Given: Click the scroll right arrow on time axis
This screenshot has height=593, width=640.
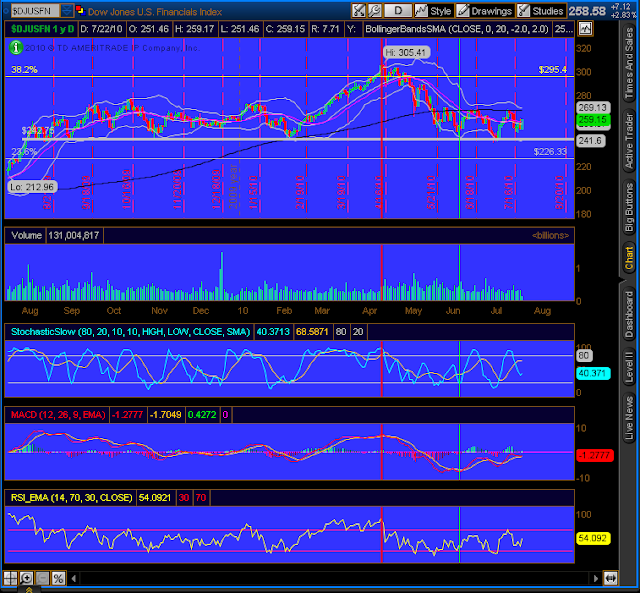Looking at the screenshot, I should coord(596,578).
